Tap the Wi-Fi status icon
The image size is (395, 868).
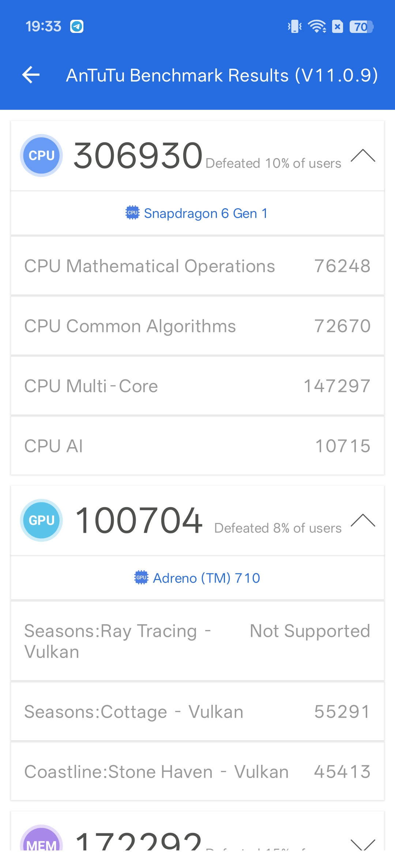(317, 26)
